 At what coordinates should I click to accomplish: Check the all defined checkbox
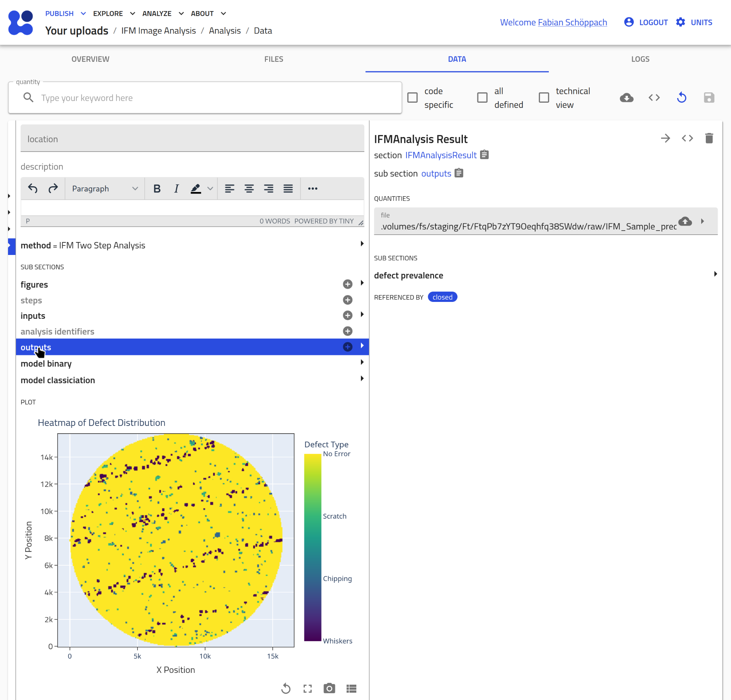coord(482,98)
